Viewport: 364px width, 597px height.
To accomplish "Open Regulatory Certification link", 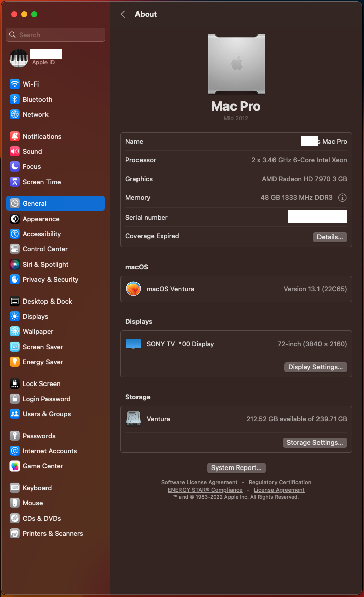I will pos(280,482).
